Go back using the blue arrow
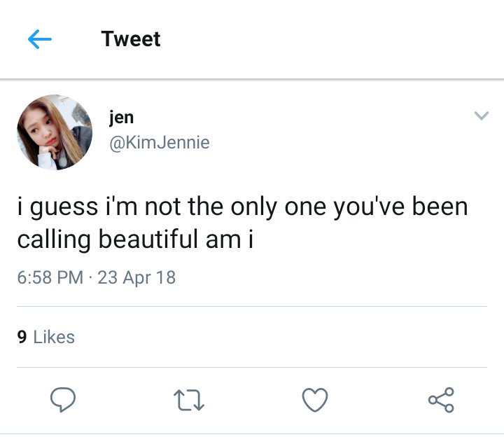 tap(39, 39)
